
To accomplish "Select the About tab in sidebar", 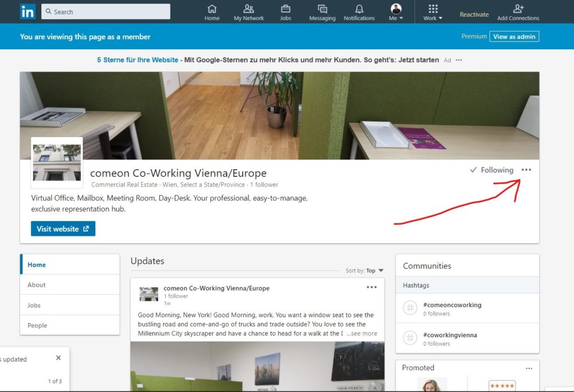I will pyautogui.click(x=37, y=285).
